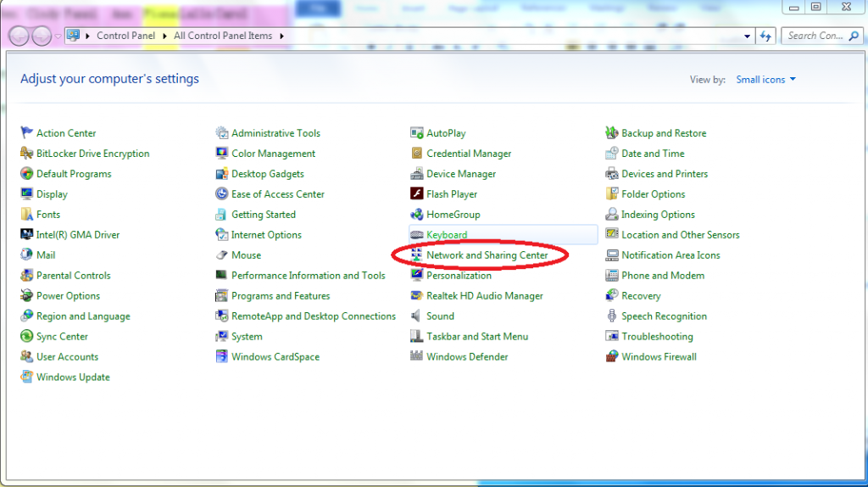Click the Forward navigation button
The width and height of the screenshot is (868, 487).
tap(42, 36)
